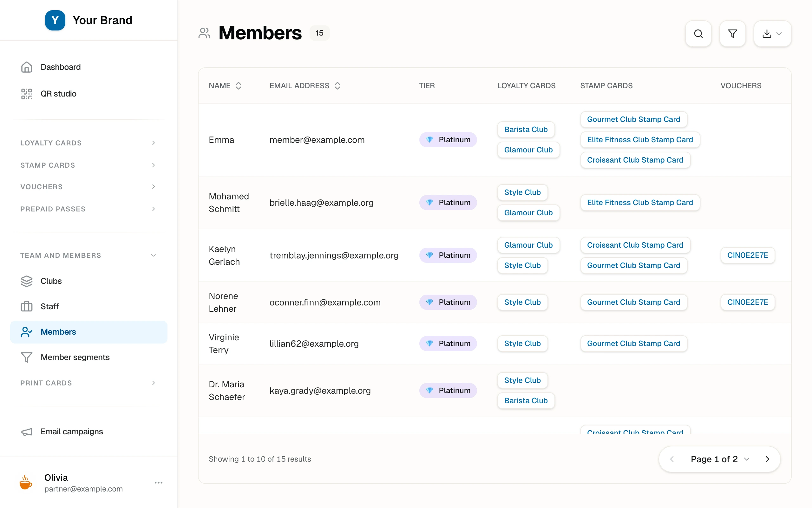Click the Members heading people icon
Image resolution: width=812 pixels, height=508 pixels.
(204, 33)
